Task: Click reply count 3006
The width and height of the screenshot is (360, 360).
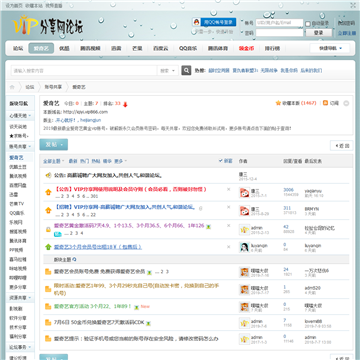Action: click(288, 190)
